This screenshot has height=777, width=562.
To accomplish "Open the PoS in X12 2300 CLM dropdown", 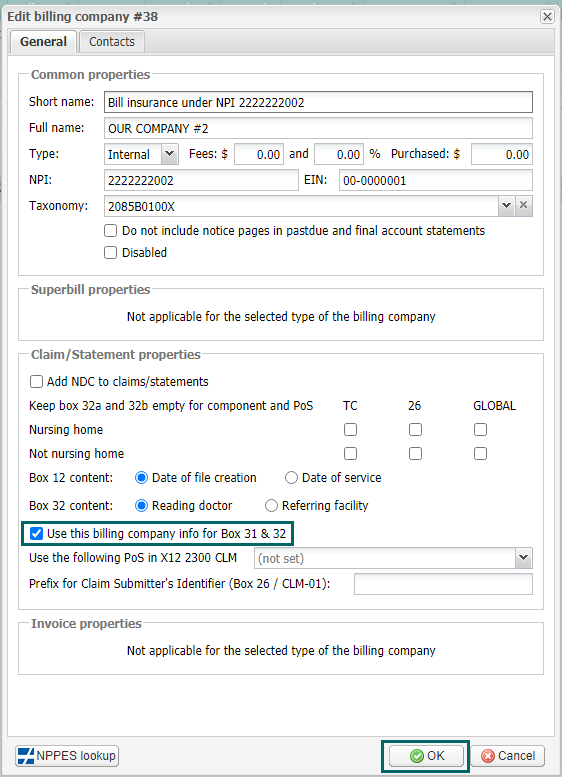I will pyautogui.click(x=524, y=558).
